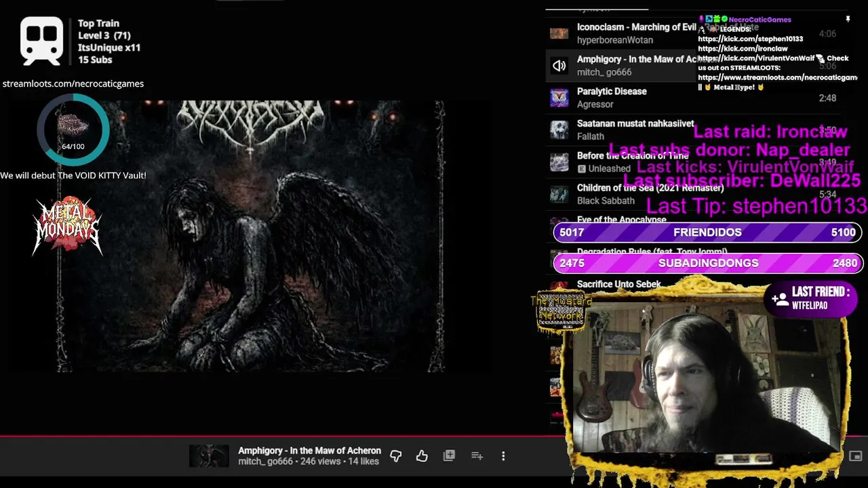Click the Last subscriber: DeWall225 text
This screenshot has height=488, width=868.
click(x=742, y=180)
